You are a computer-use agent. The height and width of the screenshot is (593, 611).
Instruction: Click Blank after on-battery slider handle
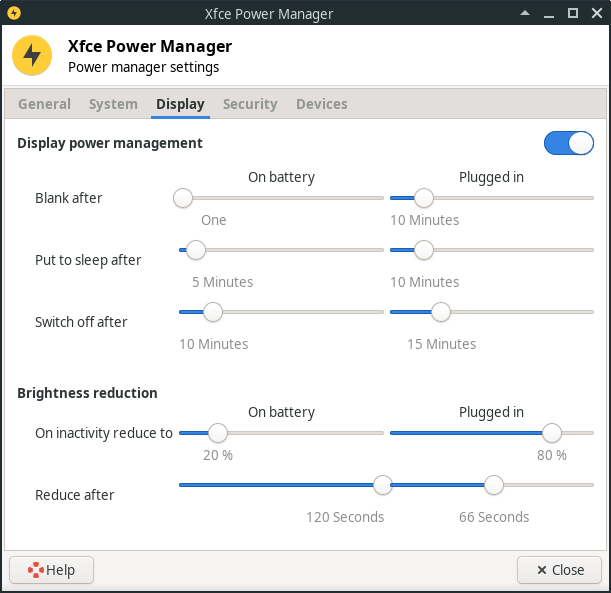183,198
